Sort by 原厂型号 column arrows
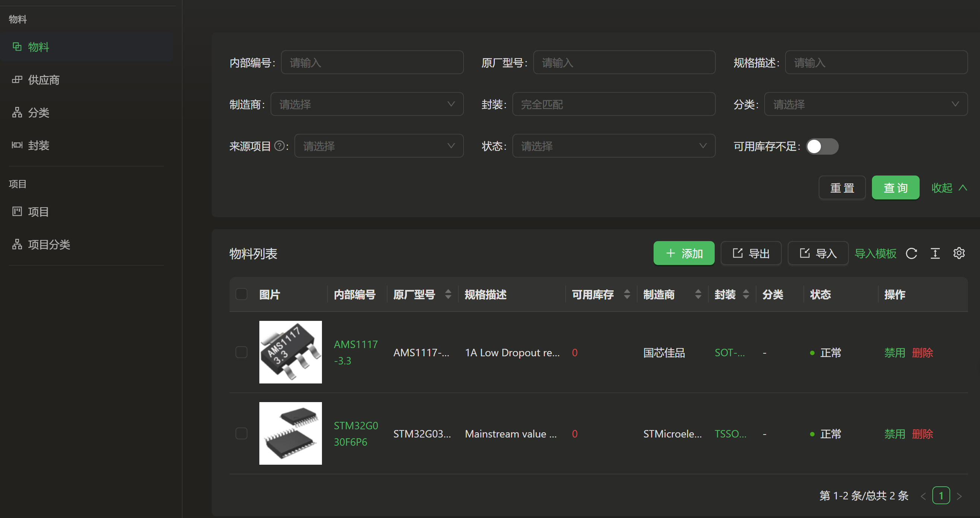 (448, 294)
